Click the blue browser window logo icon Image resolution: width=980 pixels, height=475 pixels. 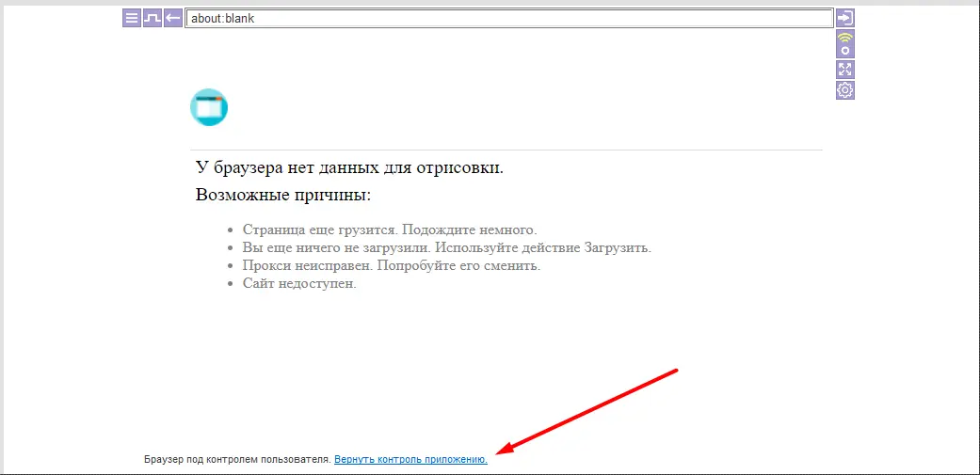pos(209,107)
